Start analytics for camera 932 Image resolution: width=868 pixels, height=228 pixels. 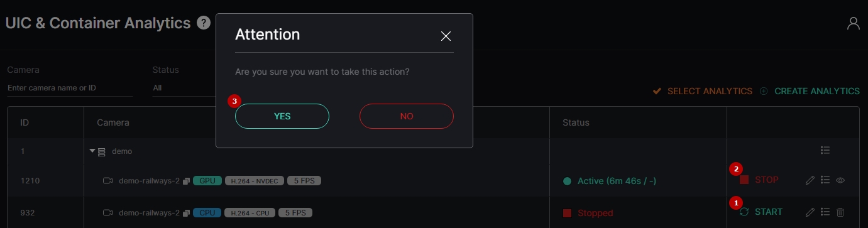[x=761, y=212]
